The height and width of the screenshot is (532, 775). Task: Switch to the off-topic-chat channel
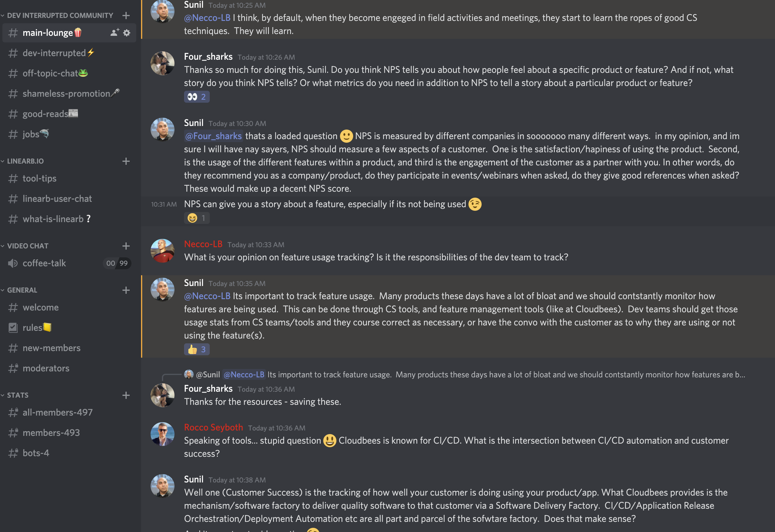coord(50,73)
